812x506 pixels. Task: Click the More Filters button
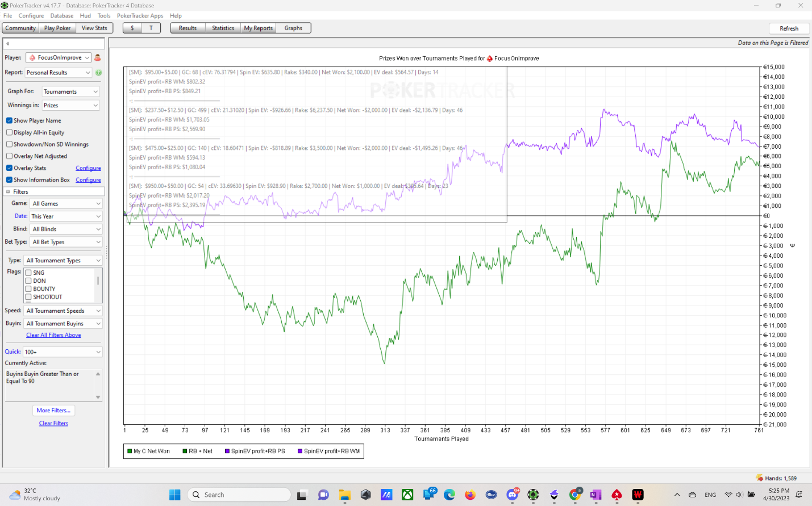pyautogui.click(x=53, y=411)
